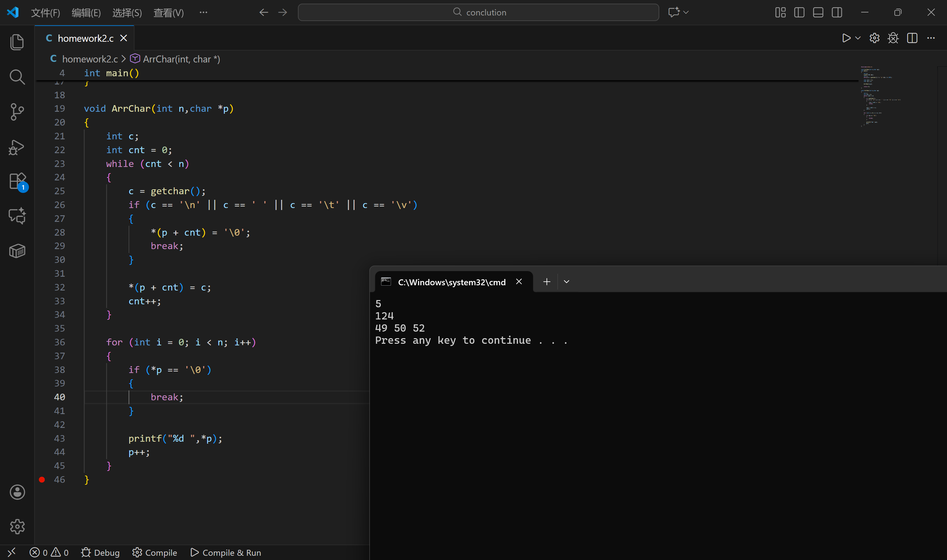Open the Accounts icon in activity bar
The height and width of the screenshot is (560, 947).
[x=17, y=492]
